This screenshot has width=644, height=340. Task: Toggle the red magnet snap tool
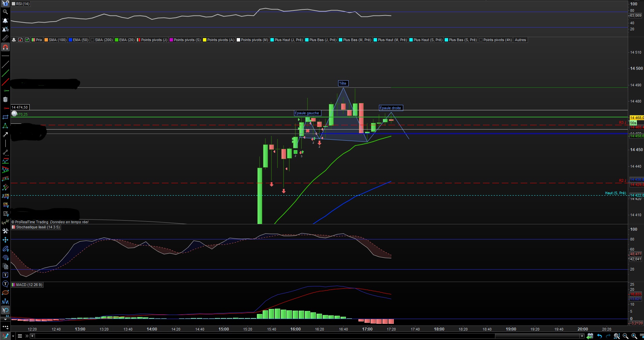point(5,47)
